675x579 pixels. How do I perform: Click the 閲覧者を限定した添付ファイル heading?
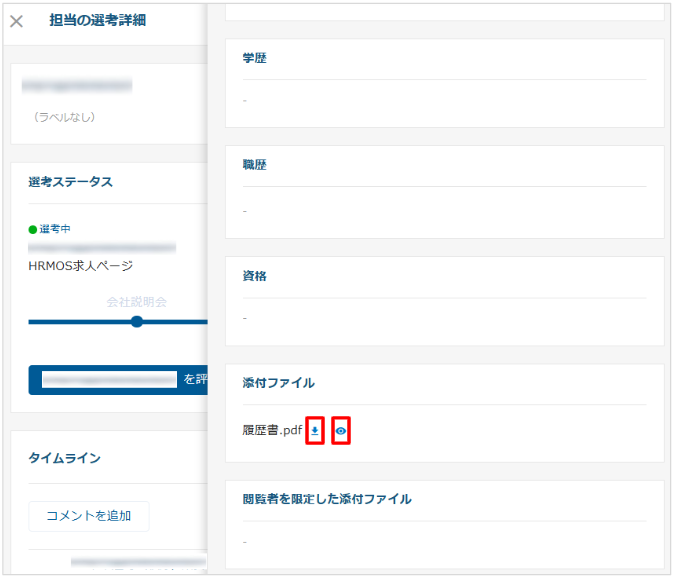(x=327, y=499)
